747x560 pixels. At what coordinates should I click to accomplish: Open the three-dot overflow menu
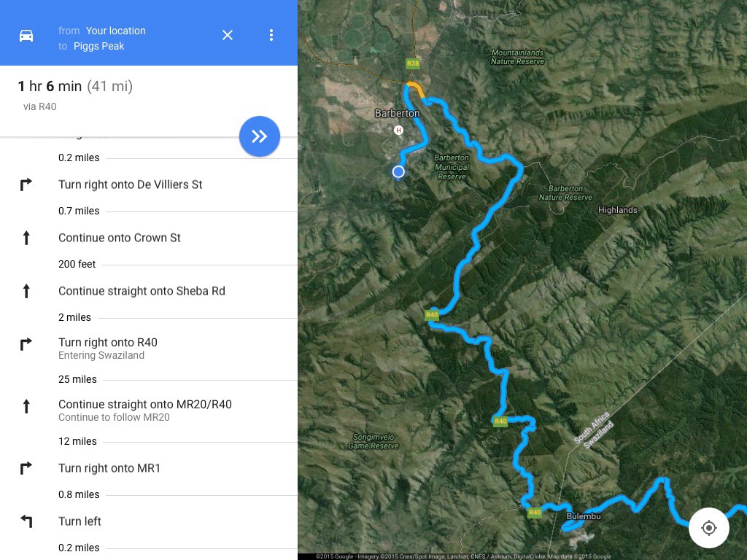(x=271, y=35)
